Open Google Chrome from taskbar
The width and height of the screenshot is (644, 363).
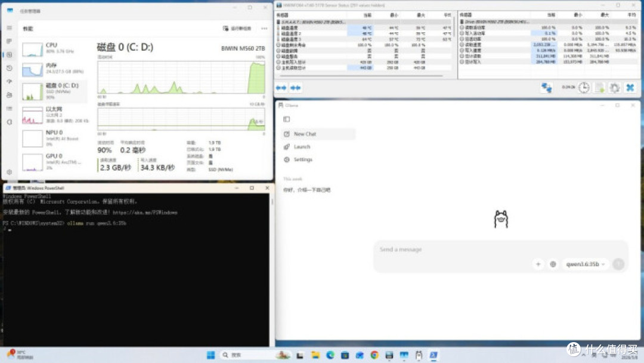374,355
